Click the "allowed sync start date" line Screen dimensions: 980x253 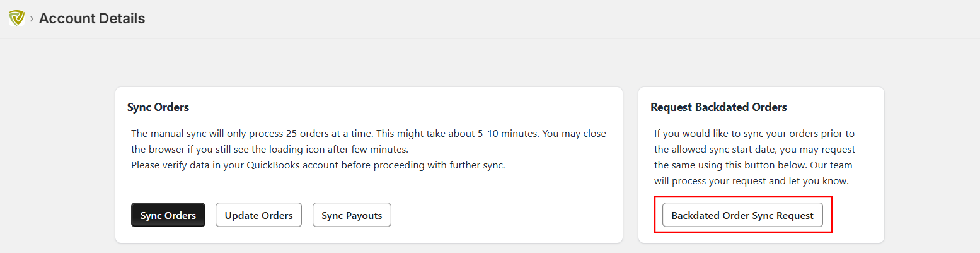click(754, 150)
